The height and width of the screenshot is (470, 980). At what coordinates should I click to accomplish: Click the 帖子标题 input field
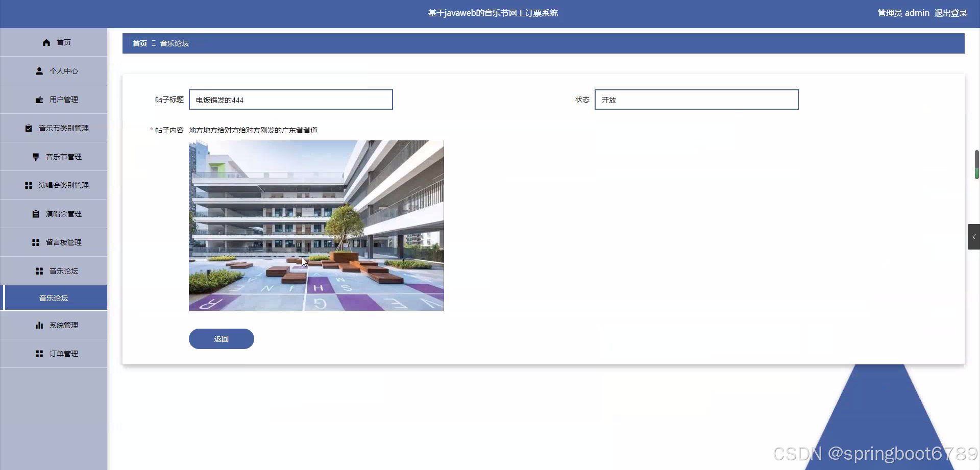click(x=291, y=100)
